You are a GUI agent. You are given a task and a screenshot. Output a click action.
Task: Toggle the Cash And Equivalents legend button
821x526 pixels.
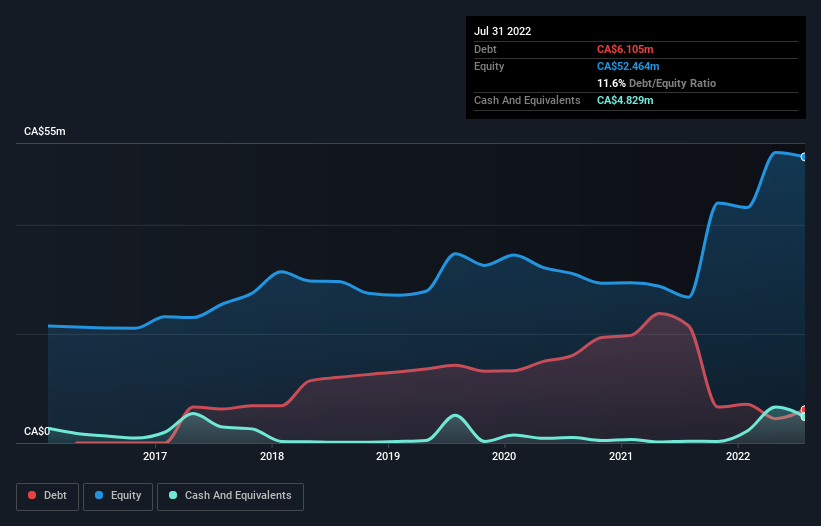[230, 496]
